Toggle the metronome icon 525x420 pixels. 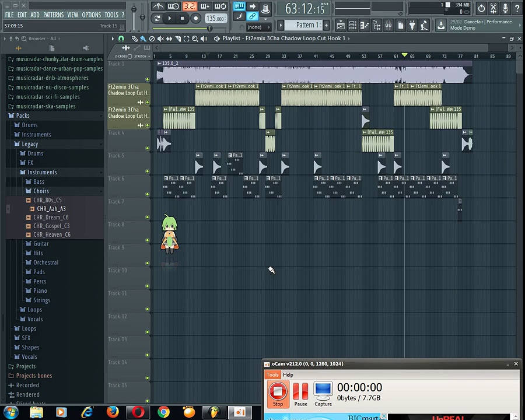[x=157, y=6]
